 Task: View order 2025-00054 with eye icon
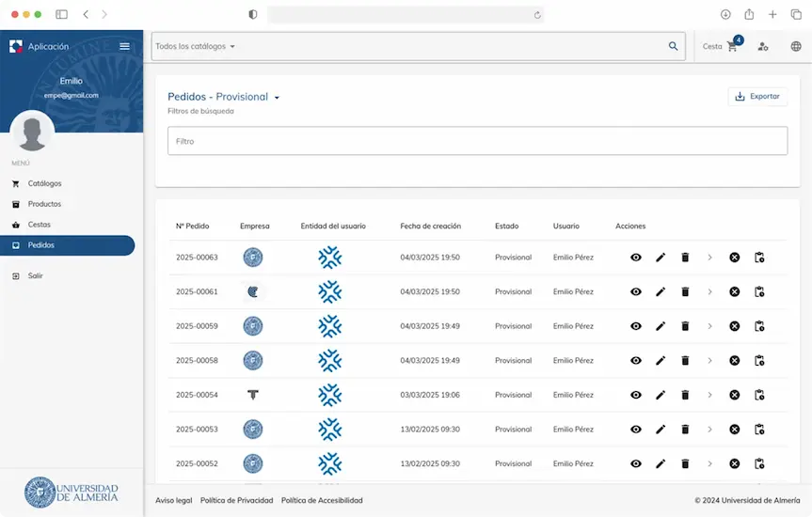tap(635, 395)
